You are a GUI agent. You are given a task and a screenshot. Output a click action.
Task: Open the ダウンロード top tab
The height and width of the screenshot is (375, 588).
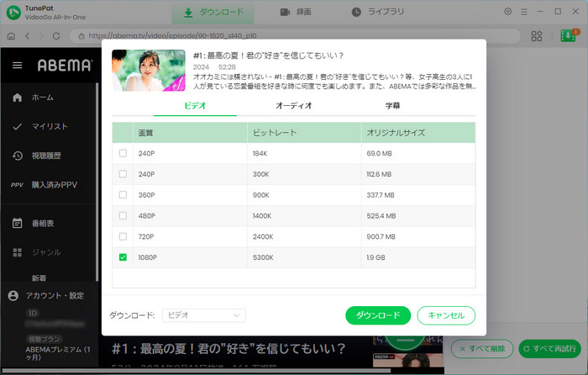(213, 13)
